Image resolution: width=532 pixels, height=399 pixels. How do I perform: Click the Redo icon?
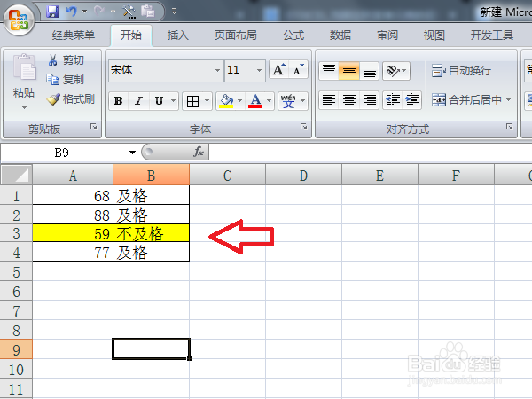click(x=99, y=12)
